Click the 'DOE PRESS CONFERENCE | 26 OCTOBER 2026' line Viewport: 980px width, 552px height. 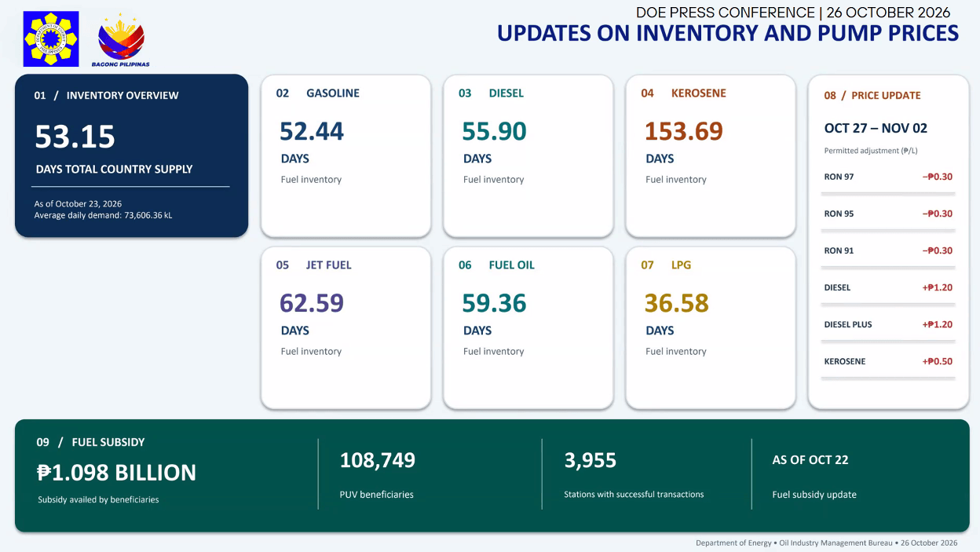click(793, 13)
